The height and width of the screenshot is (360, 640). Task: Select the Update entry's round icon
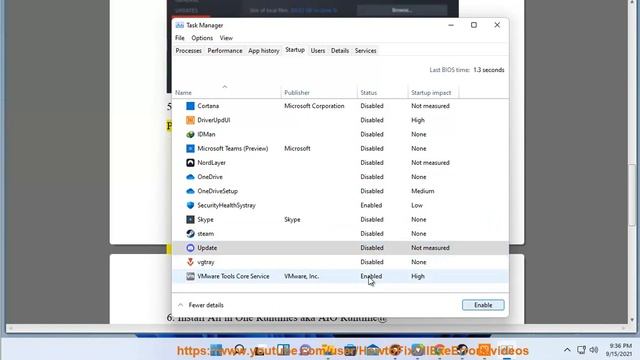[x=190, y=248]
